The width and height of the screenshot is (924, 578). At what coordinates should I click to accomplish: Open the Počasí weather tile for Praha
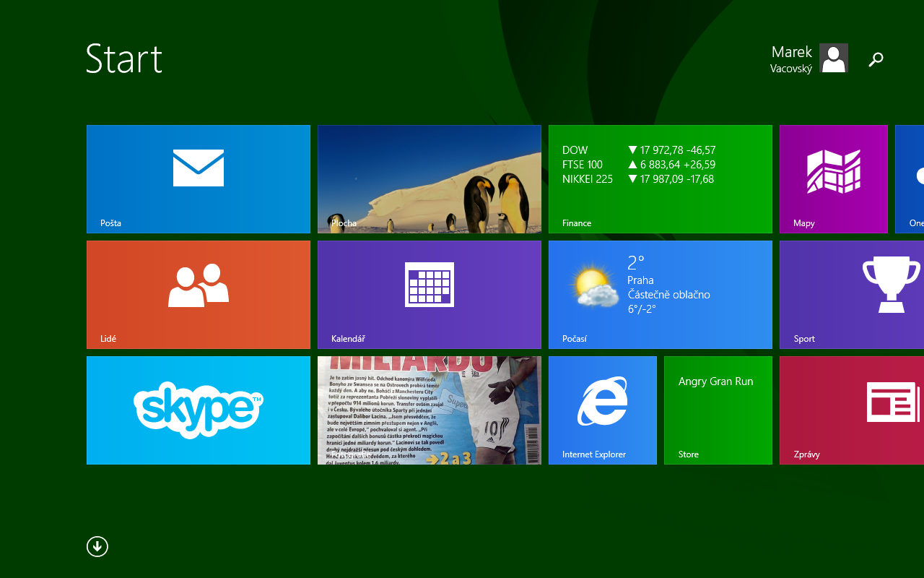coord(661,295)
